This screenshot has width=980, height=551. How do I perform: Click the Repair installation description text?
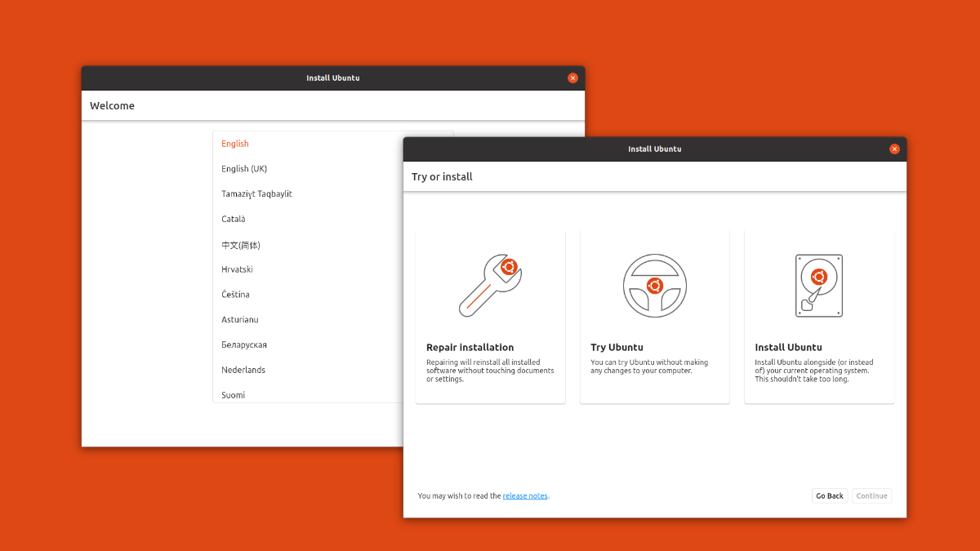click(490, 371)
